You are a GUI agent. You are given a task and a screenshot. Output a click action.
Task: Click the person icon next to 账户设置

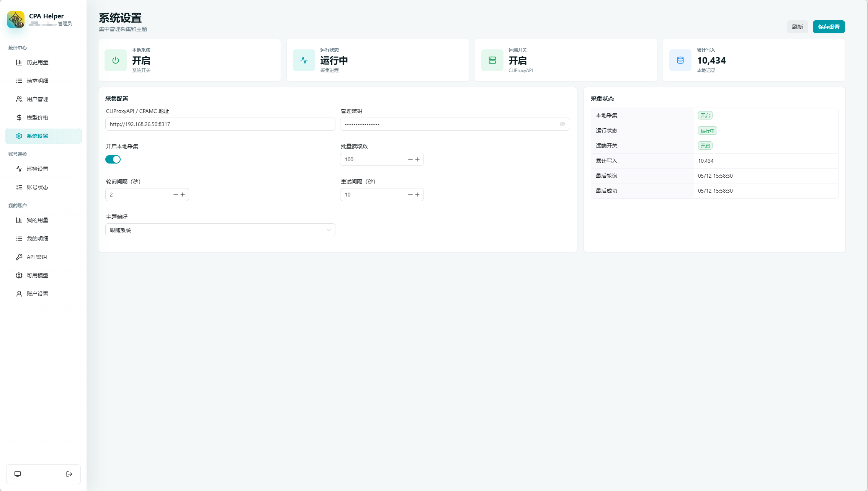pyautogui.click(x=19, y=294)
